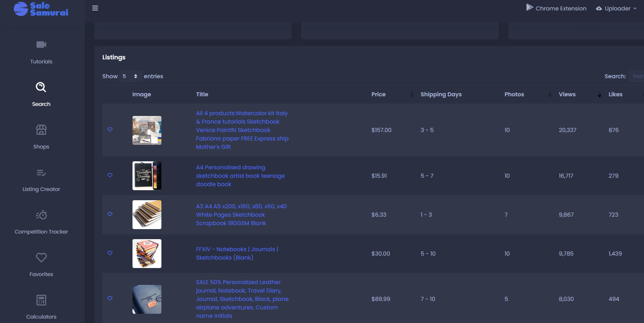Select the 1,439 likes value
The image size is (644, 323).
pos(615,254)
